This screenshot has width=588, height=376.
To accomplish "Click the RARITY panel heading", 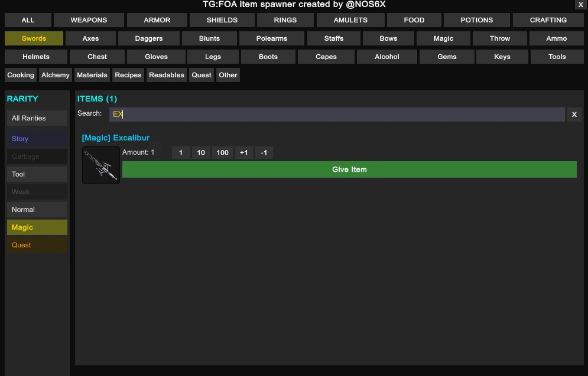I will click(22, 99).
